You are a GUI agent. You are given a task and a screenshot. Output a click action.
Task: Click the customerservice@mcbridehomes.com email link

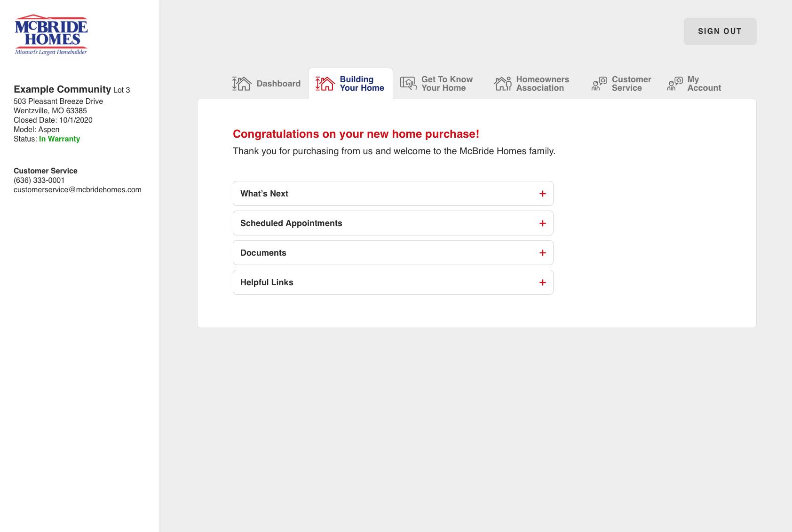click(x=78, y=190)
